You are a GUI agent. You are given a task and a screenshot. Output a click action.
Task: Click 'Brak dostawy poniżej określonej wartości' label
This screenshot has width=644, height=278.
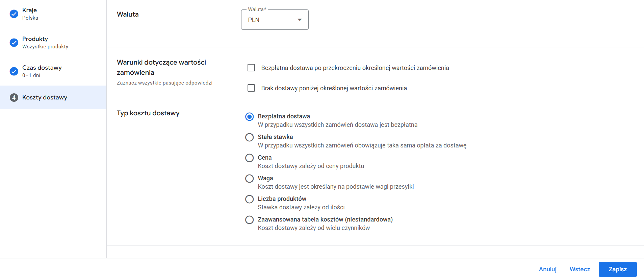pos(334,88)
